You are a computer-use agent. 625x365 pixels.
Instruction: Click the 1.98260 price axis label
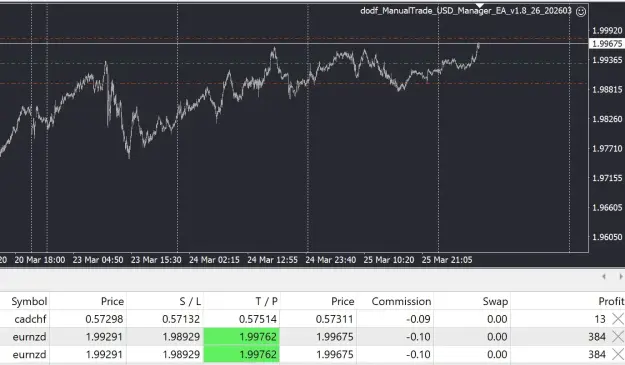[x=607, y=119]
